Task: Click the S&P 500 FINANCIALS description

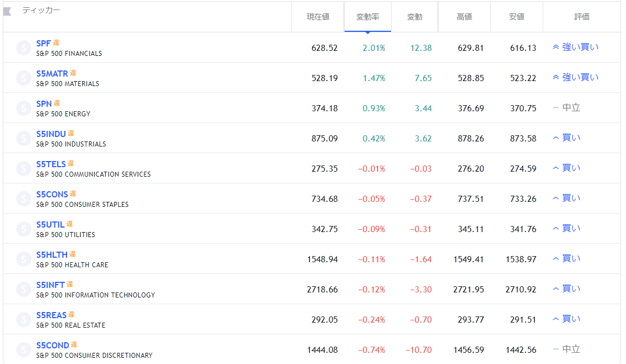Action: pyautogui.click(x=69, y=54)
